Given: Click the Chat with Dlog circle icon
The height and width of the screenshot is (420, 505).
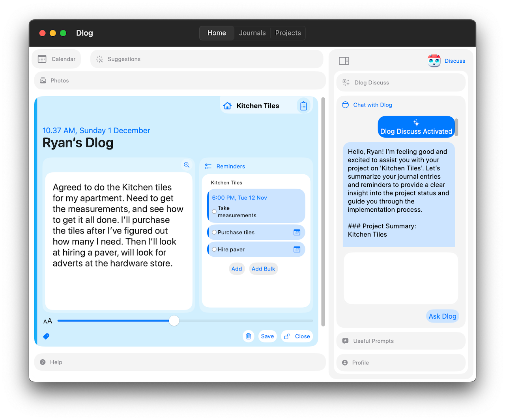Looking at the screenshot, I should click(345, 105).
